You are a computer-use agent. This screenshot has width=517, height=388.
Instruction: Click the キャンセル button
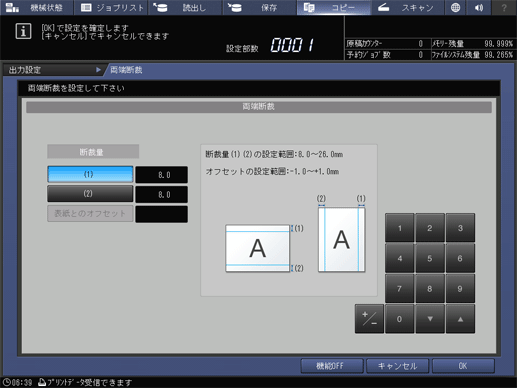(x=397, y=366)
